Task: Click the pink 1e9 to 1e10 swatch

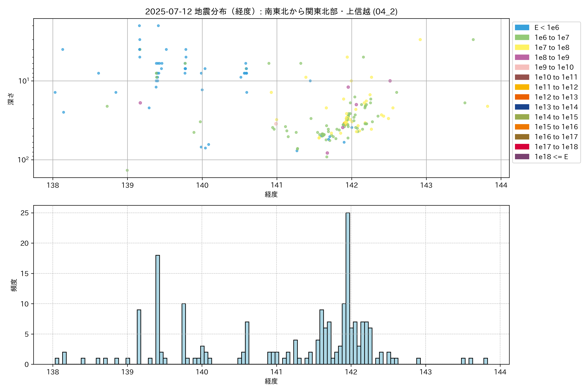Action: pos(522,67)
